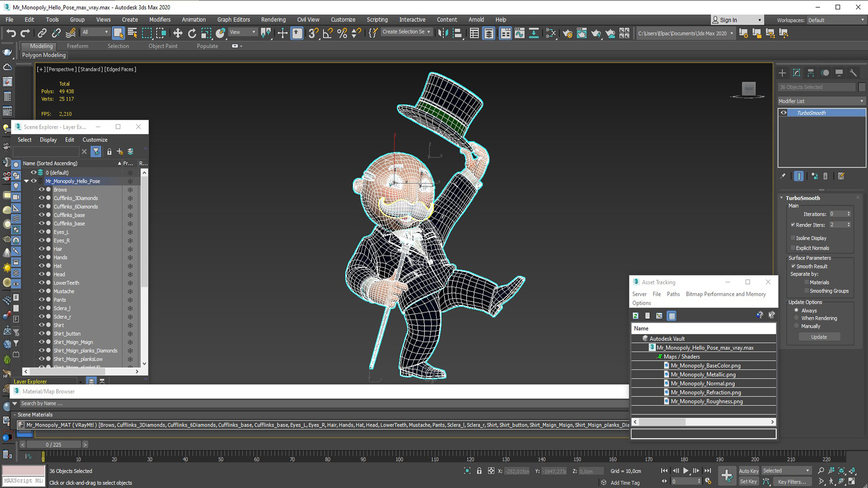Activate the Bind to Space Warp tool
The image size is (868, 488).
pyautogui.click(x=71, y=33)
